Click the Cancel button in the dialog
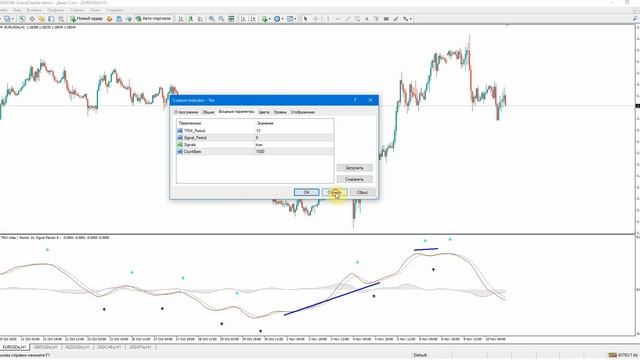640x360 pixels. [334, 192]
